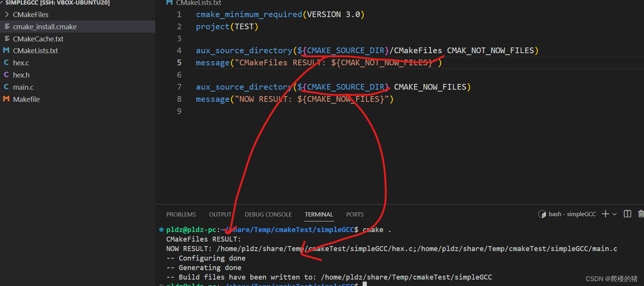Click CMAKE_NOW_FILES) on line 7

tap(432, 87)
